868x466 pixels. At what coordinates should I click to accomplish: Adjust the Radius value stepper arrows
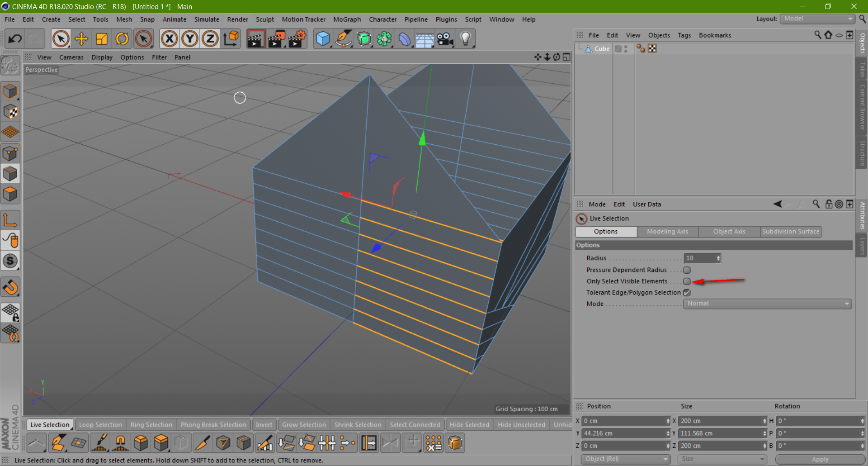[718, 258]
